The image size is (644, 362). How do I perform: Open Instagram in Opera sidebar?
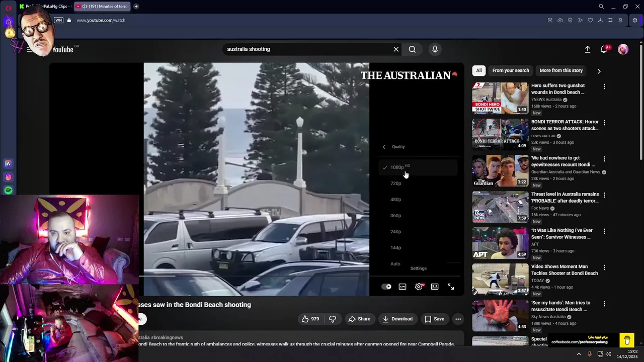[x=9, y=177]
